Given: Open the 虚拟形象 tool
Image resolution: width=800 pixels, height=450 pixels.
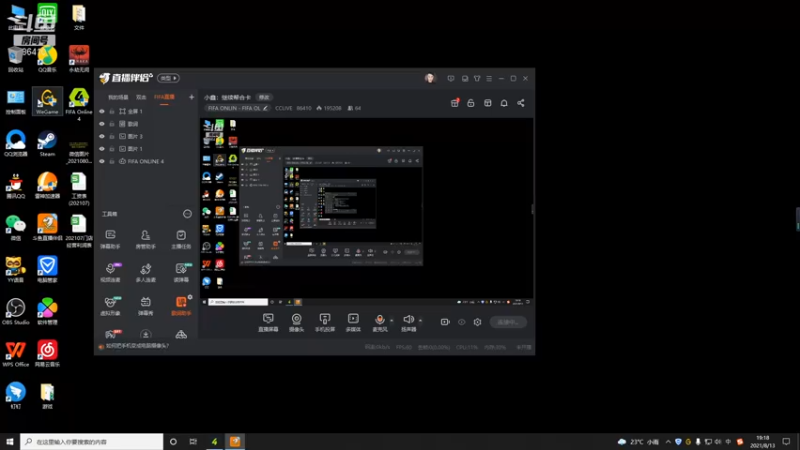Looking at the screenshot, I should pos(110,306).
